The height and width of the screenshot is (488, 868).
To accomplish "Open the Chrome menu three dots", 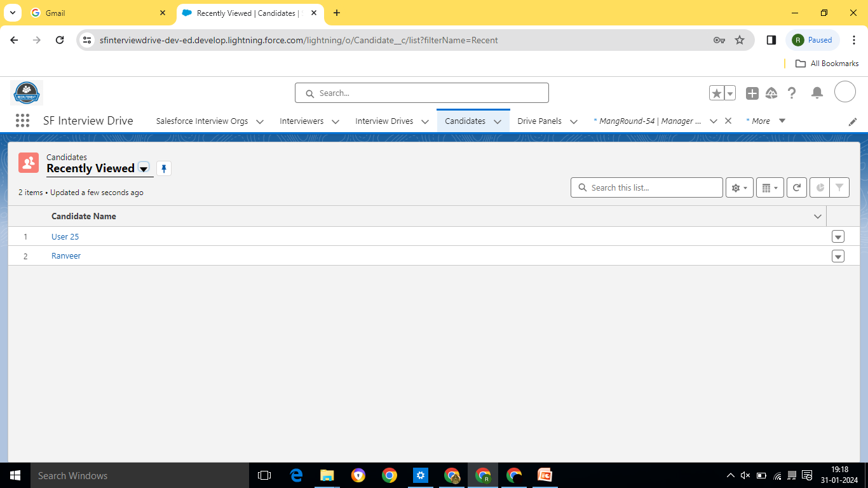I will coord(854,40).
